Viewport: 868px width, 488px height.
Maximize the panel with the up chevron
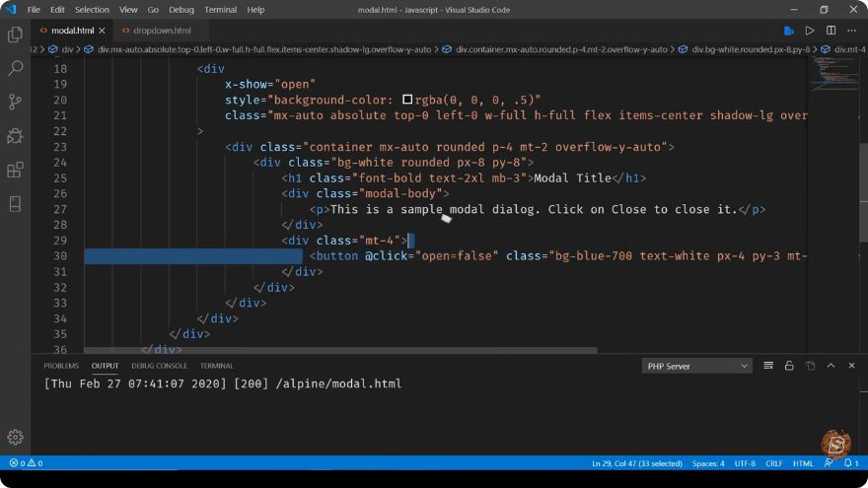[x=831, y=366]
